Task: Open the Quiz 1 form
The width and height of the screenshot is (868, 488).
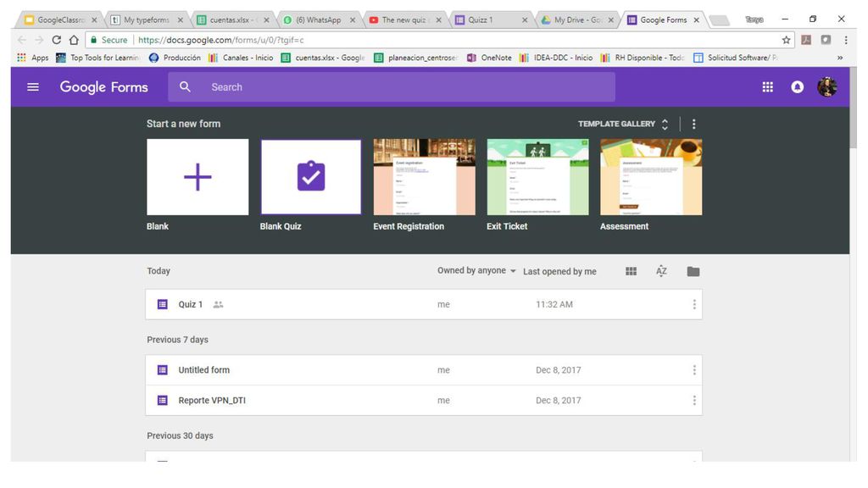Action: (424, 304)
